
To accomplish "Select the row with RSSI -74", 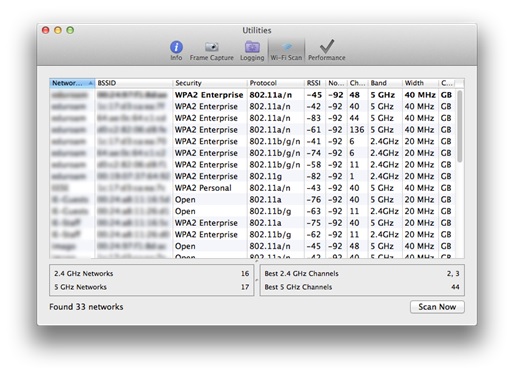I will [252, 153].
